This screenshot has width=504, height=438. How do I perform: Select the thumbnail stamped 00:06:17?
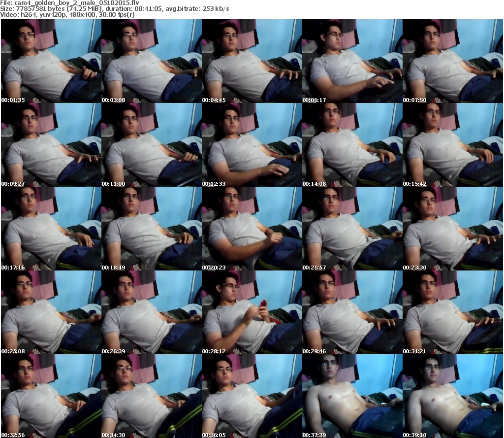click(x=352, y=61)
